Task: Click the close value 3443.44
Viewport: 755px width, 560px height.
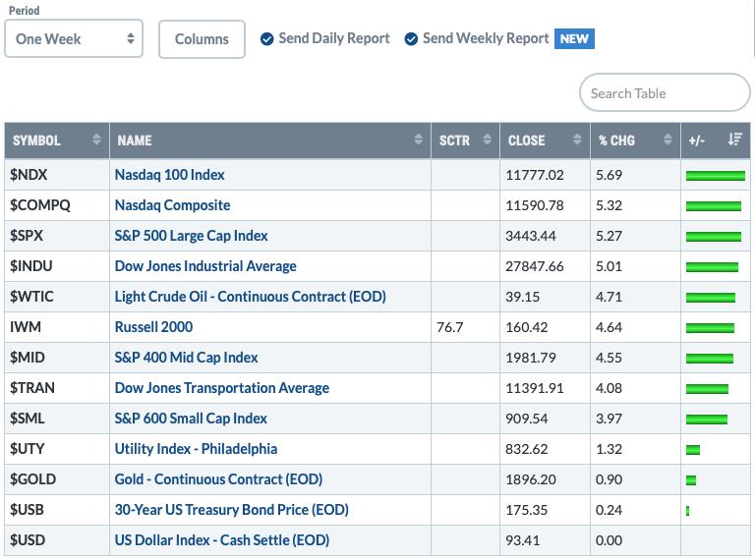Action: tap(531, 236)
